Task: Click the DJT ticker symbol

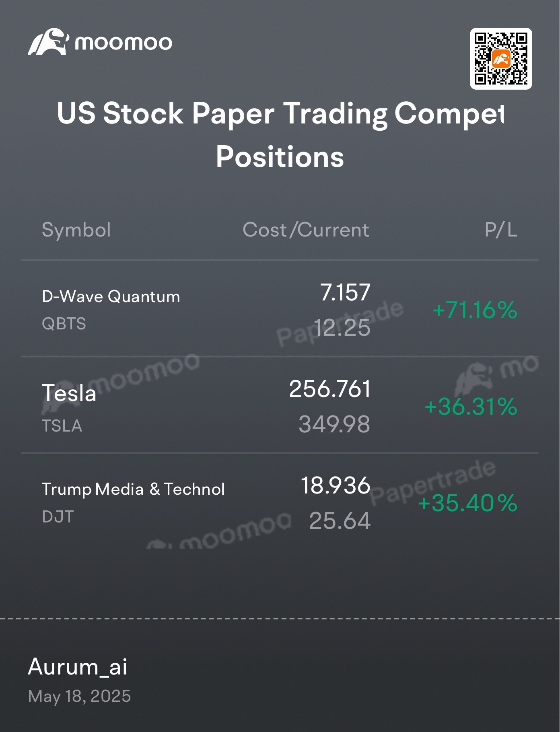Action: (x=58, y=517)
